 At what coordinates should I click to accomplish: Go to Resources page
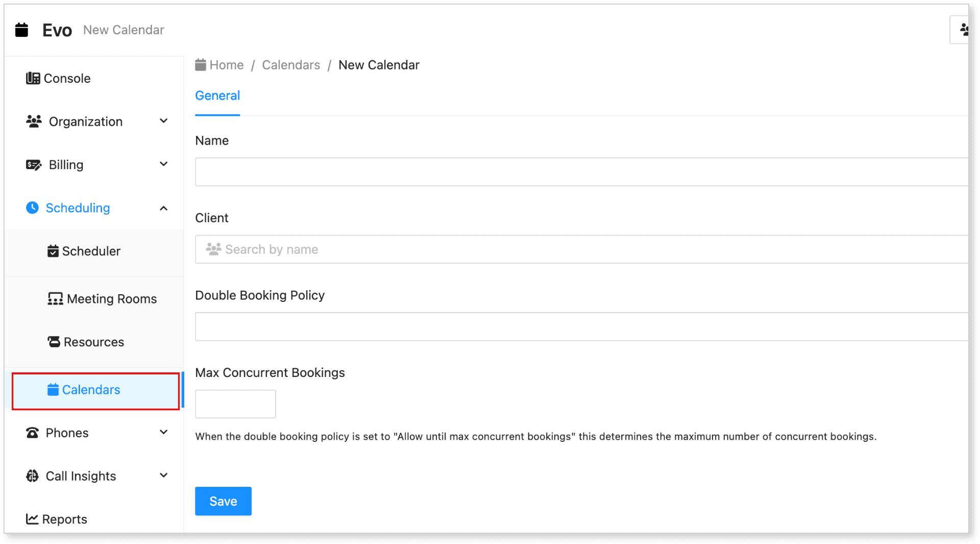[94, 342]
